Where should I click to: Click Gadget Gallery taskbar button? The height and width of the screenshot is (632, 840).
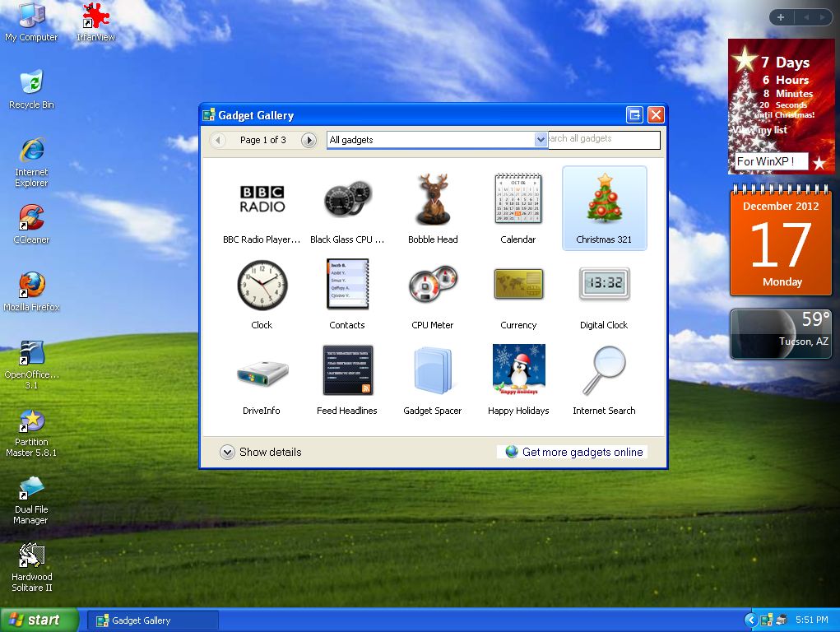[153, 620]
